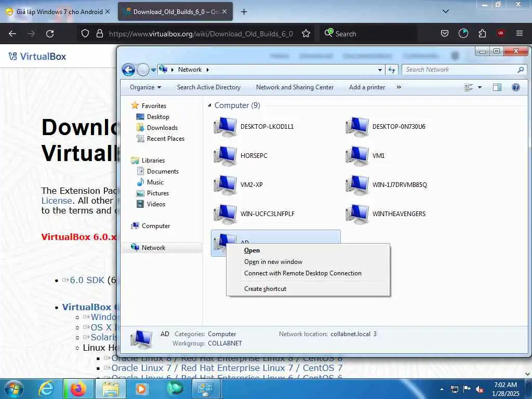Click Explorer back arrow button

pos(128,70)
